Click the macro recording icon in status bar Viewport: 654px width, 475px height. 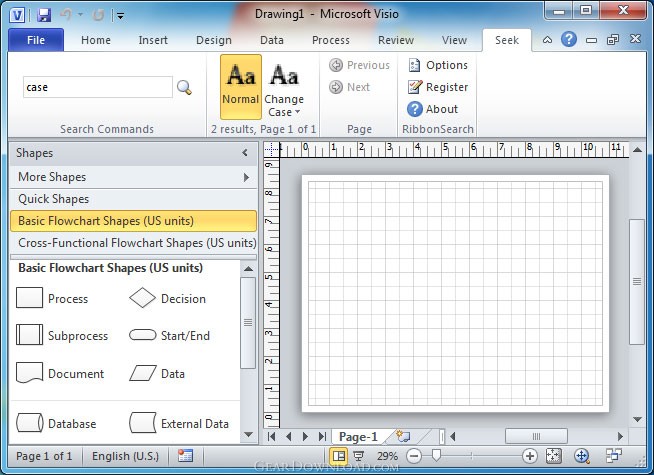point(185,456)
